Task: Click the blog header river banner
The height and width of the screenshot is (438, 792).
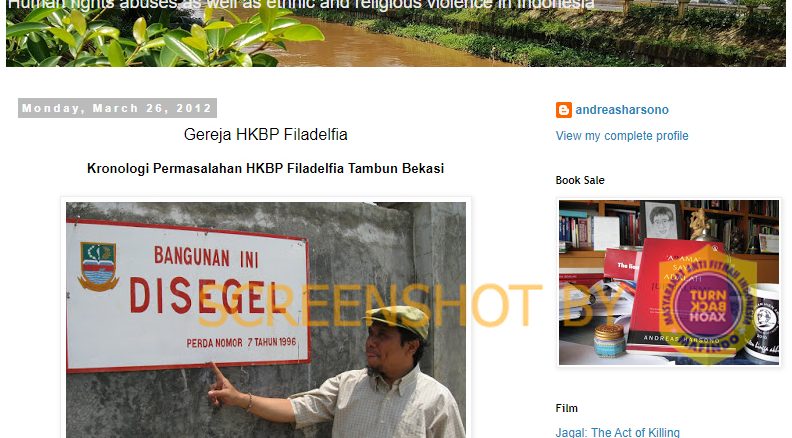Action: click(x=395, y=33)
